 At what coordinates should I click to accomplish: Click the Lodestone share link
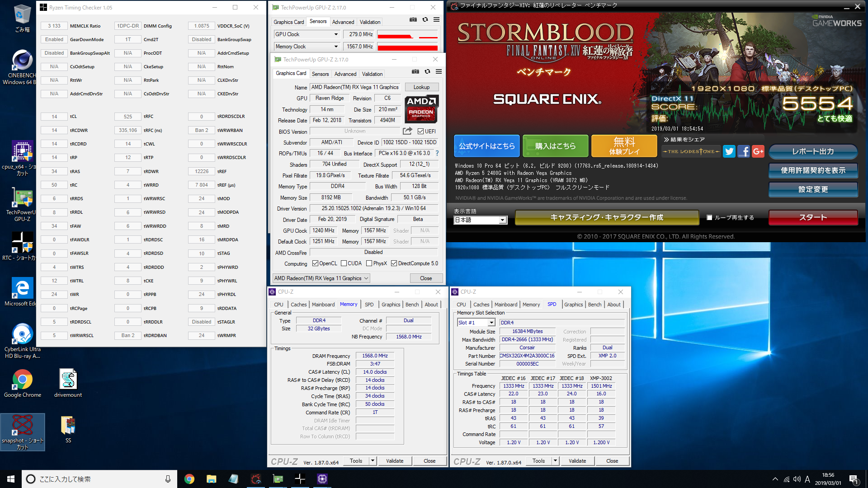(x=691, y=151)
